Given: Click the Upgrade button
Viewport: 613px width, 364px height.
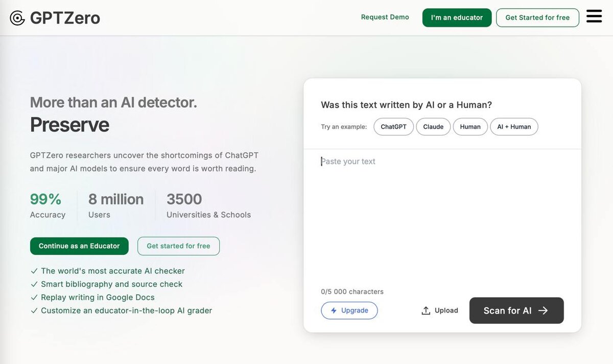Looking at the screenshot, I should coord(349,310).
